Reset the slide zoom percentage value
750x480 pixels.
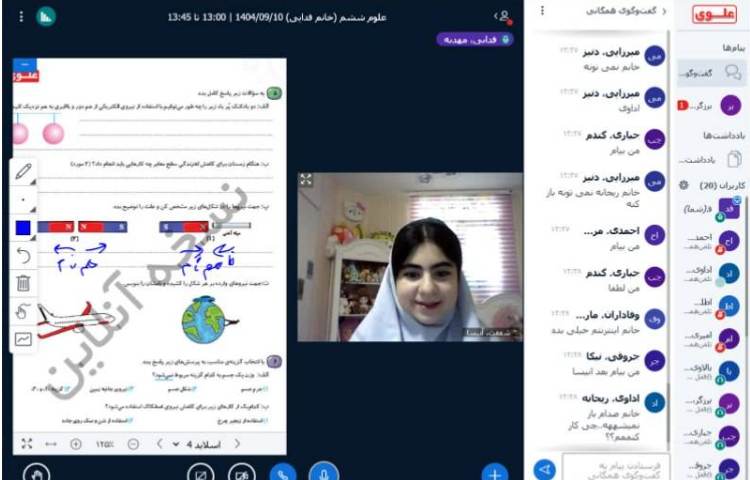pos(105,445)
